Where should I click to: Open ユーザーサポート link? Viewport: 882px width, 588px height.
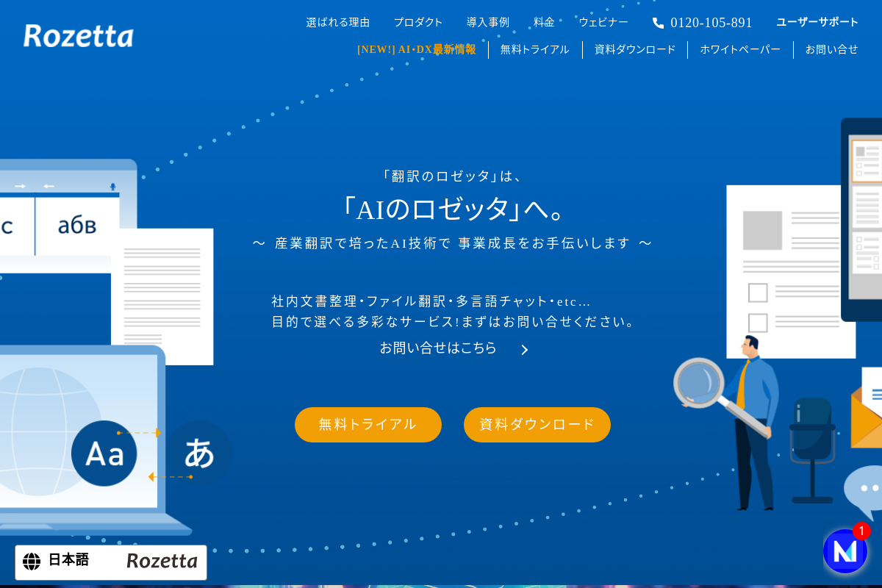817,22
